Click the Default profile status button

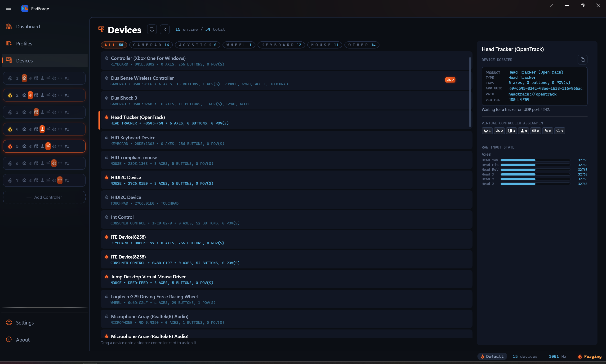pos(492,356)
